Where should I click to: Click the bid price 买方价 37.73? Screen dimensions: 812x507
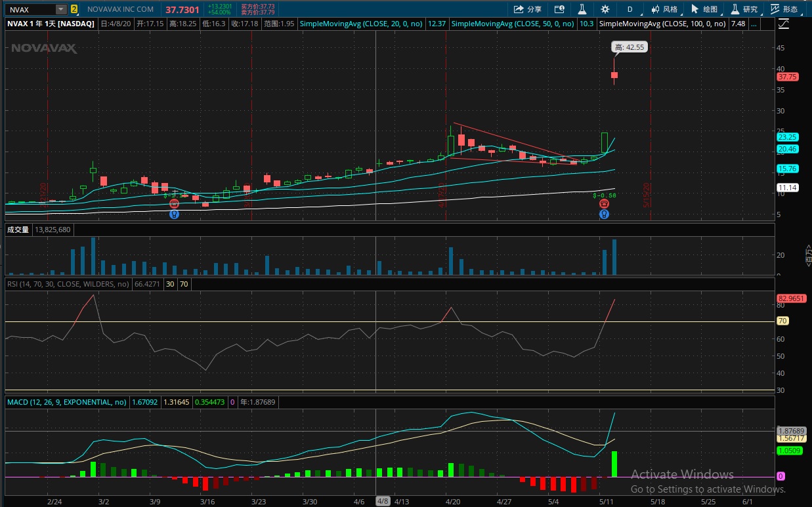(257, 6)
